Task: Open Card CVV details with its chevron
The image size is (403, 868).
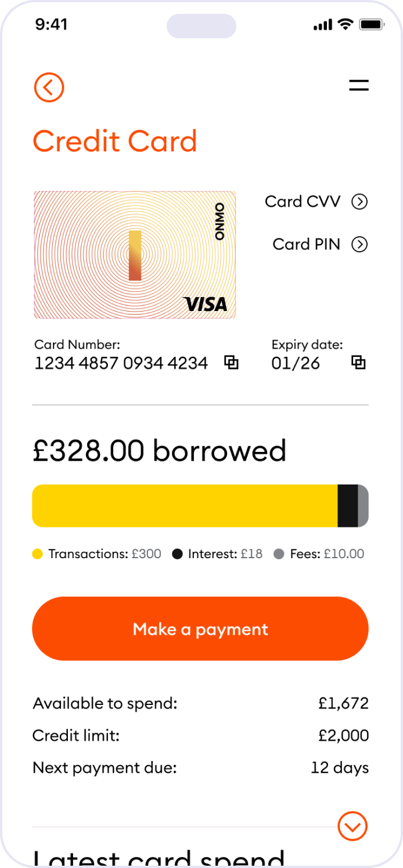Action: coord(360,201)
